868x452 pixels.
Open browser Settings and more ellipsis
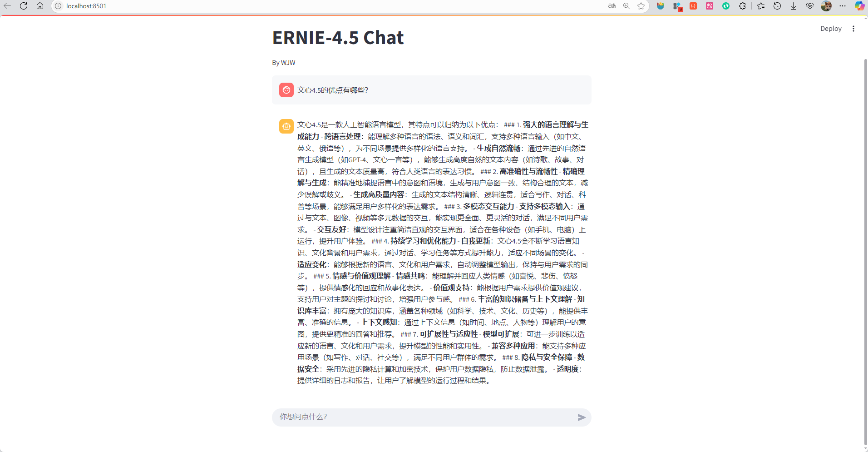[x=843, y=6]
